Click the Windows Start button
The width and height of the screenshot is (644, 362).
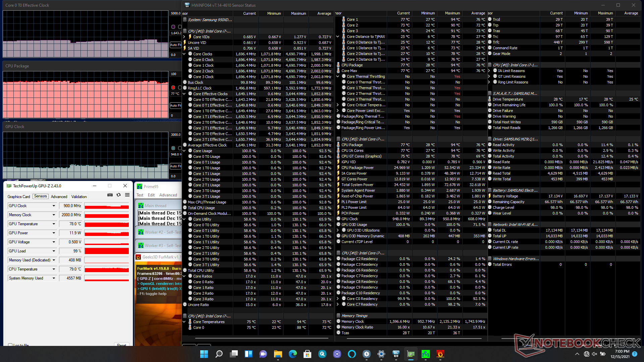204,354
